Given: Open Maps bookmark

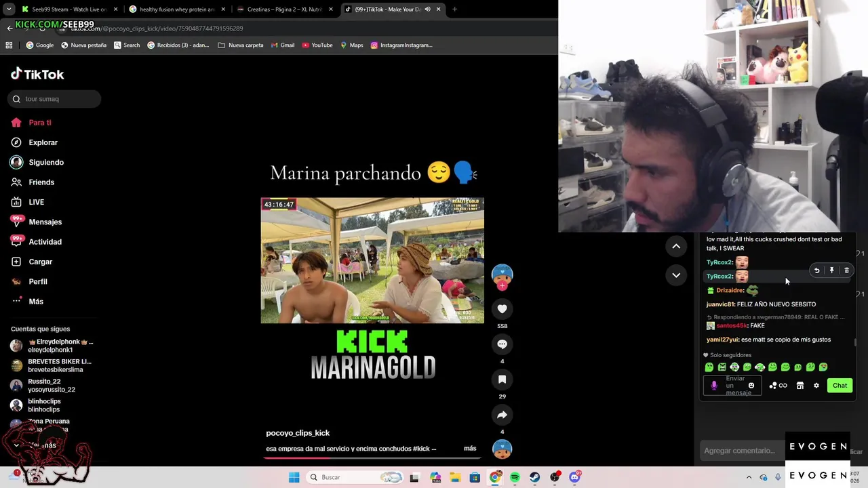Looking at the screenshot, I should [x=352, y=45].
